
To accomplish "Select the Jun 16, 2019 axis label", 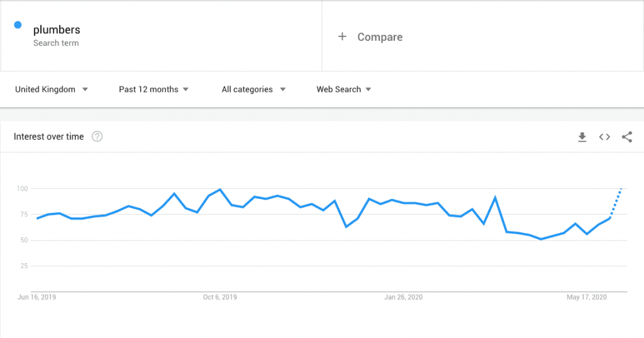I will tap(37, 297).
